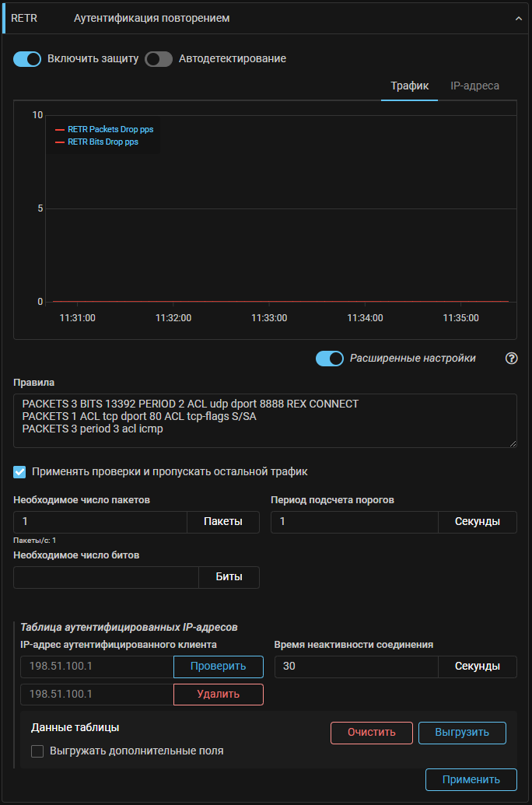Uncheck 'Применять проверки и пропускать остальной трафик'
Screen dimensions: 532x805
click(20, 472)
